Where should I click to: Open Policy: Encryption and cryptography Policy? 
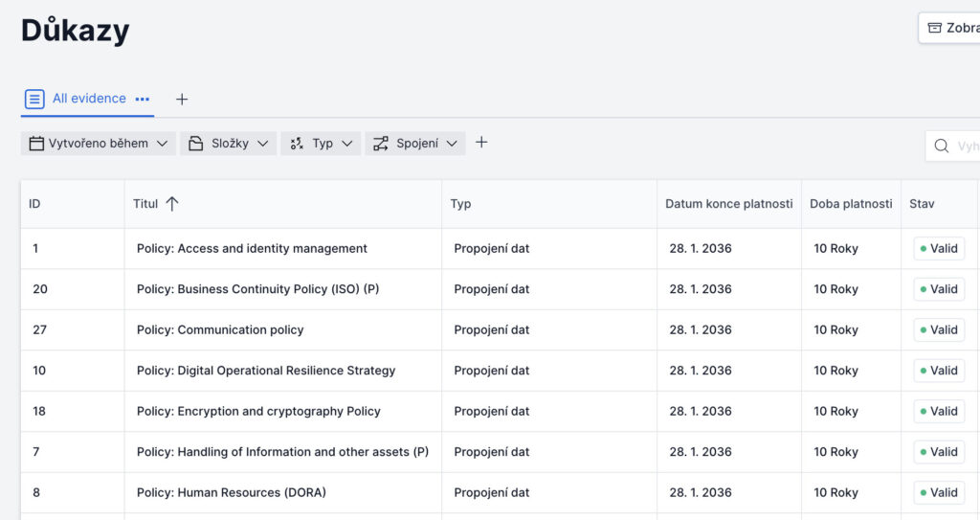point(258,411)
